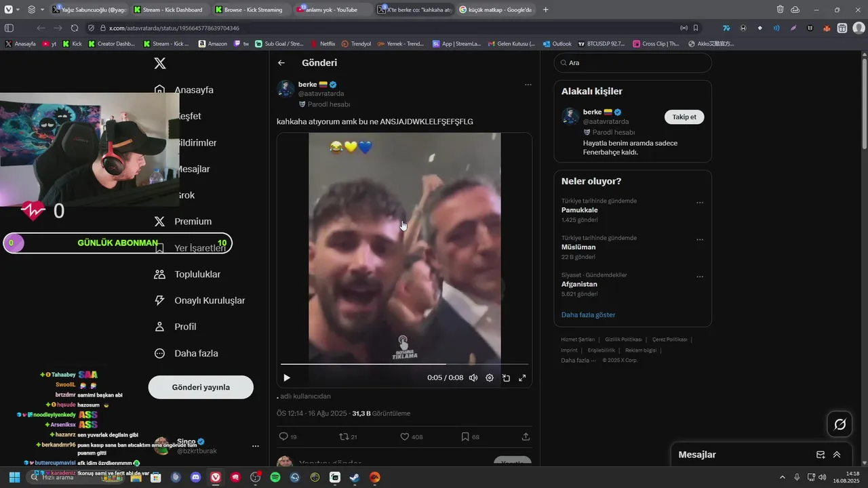The width and height of the screenshot is (868, 488).
Task: Compose new message icon in Mesajlar drawer
Action: coord(821,455)
